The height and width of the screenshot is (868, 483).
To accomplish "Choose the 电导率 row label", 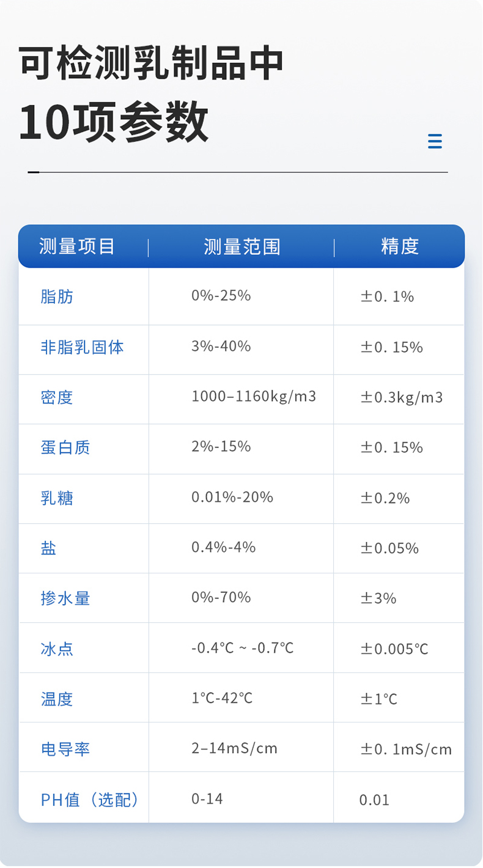I will (x=65, y=749).
